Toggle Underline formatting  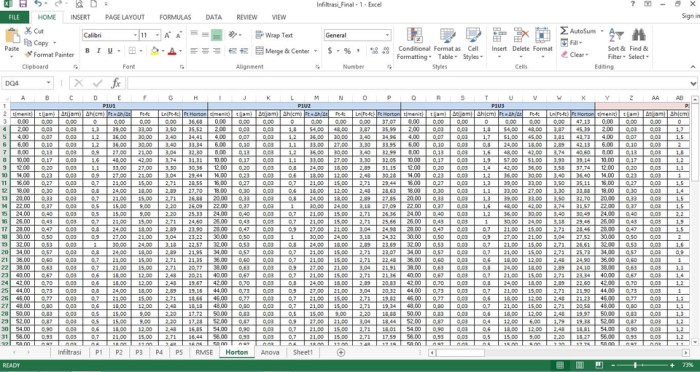click(x=110, y=51)
